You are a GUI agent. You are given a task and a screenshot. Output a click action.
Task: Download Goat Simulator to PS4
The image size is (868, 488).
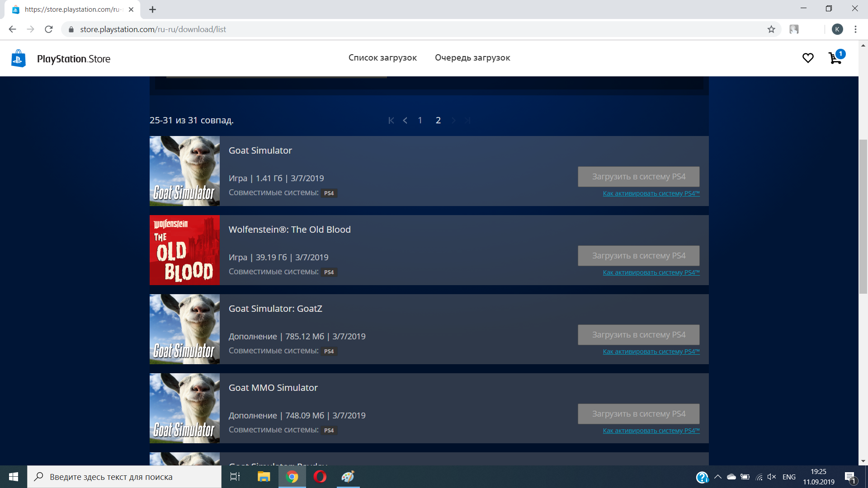pyautogui.click(x=638, y=177)
